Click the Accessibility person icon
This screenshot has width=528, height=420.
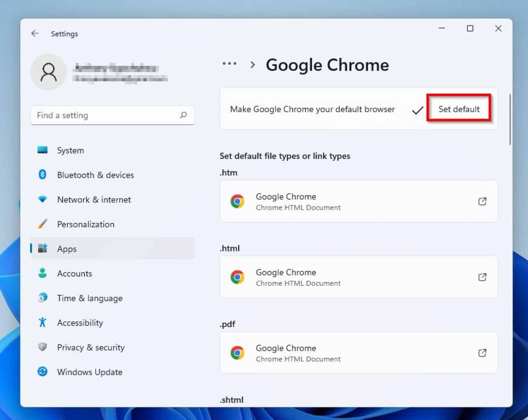click(42, 322)
